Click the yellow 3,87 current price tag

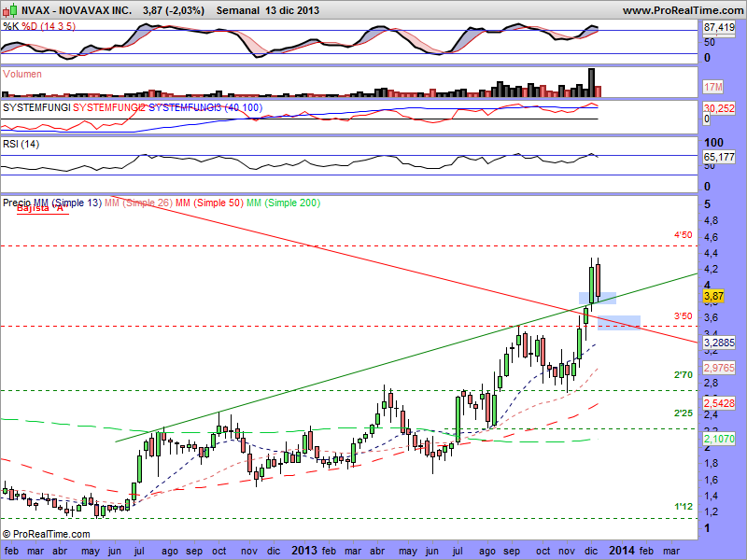point(713,296)
